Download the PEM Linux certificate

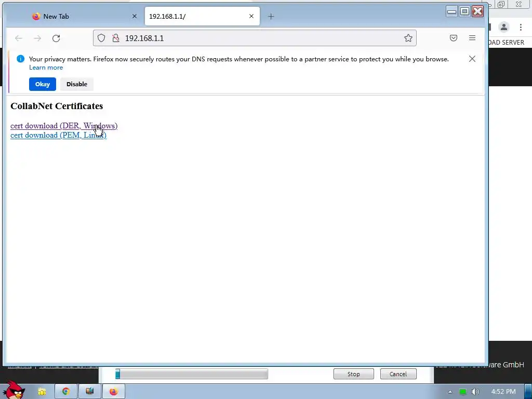click(x=58, y=135)
